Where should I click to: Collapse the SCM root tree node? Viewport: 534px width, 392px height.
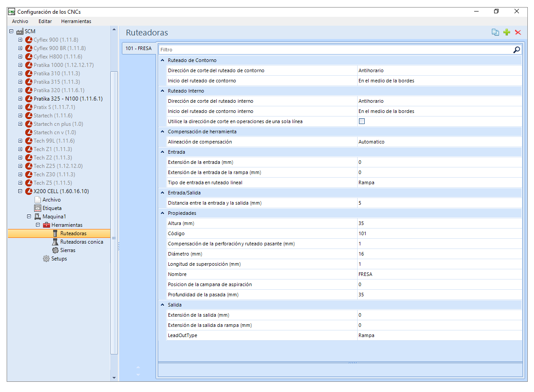pyautogui.click(x=12, y=31)
